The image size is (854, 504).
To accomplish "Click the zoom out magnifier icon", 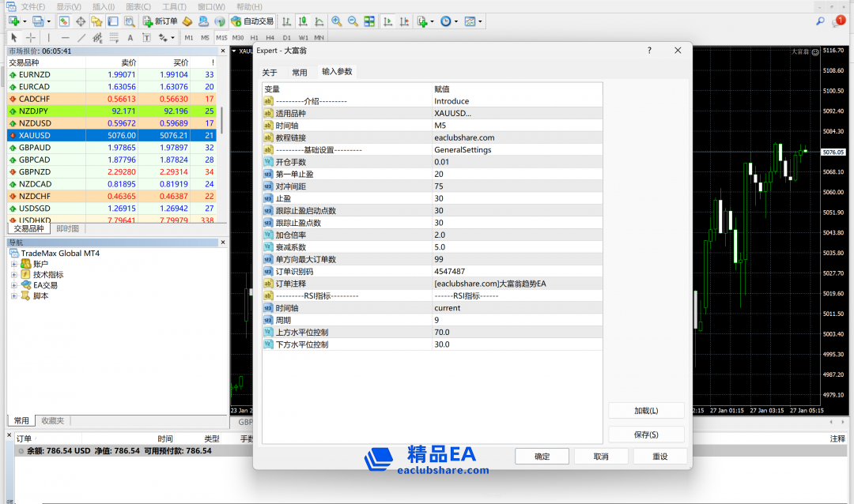I will coord(353,21).
